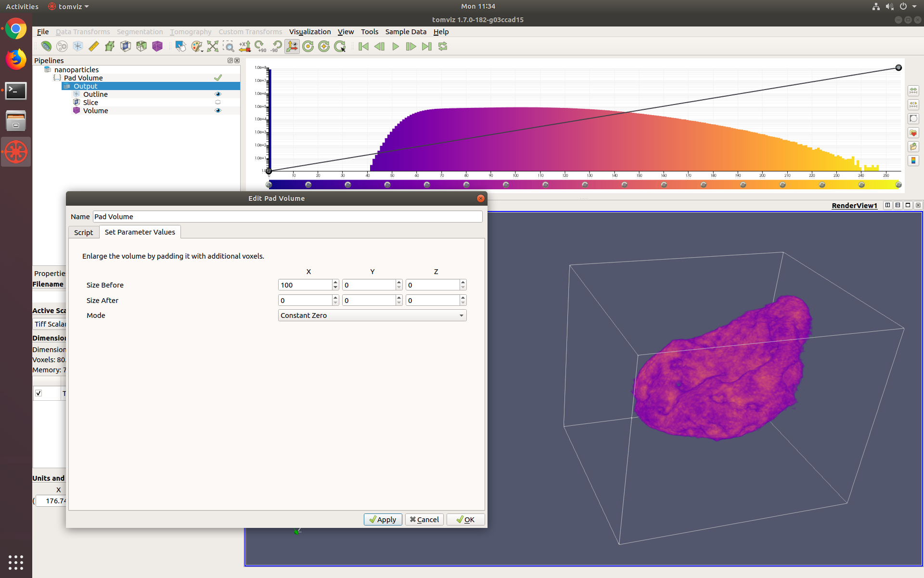Click the Name field containing Pad Volume
The width and height of the screenshot is (924, 578).
click(287, 217)
